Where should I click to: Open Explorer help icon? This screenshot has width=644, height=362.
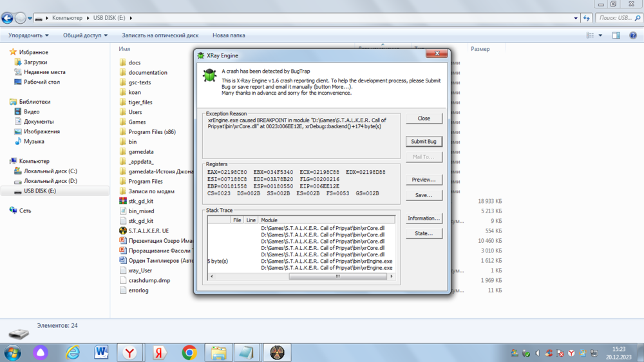click(633, 35)
